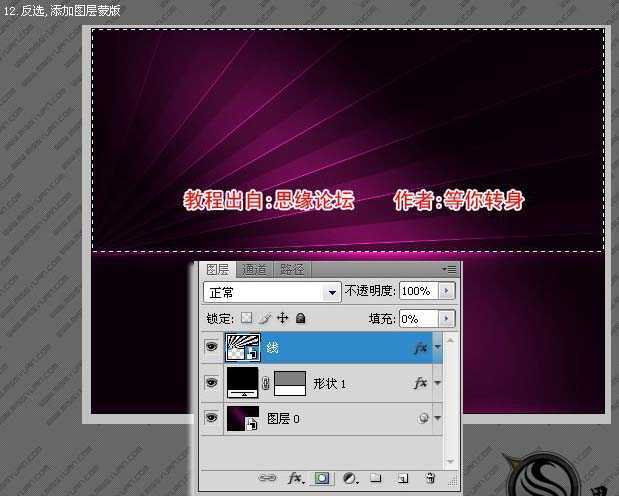Open the 正常 blend mode dropdown

272,292
